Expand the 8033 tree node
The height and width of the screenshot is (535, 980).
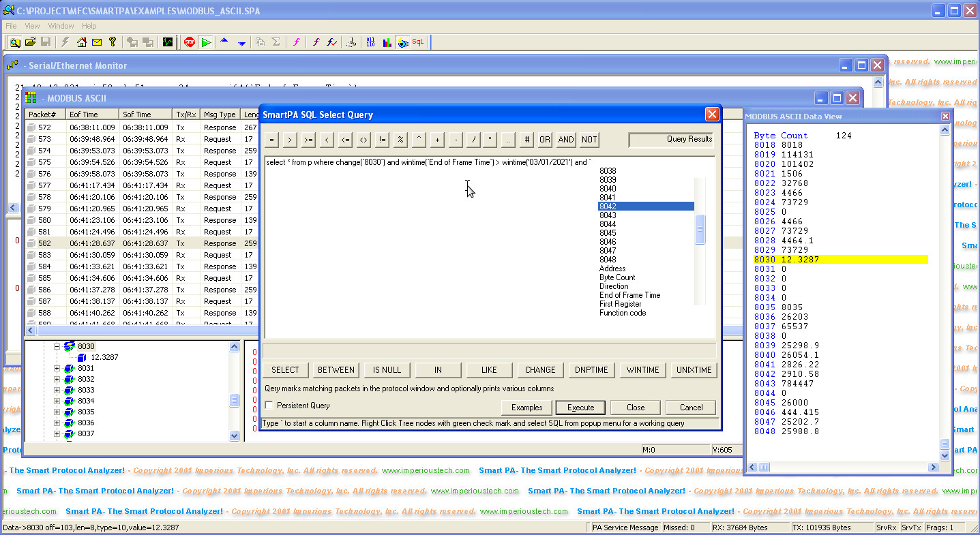[57, 390]
